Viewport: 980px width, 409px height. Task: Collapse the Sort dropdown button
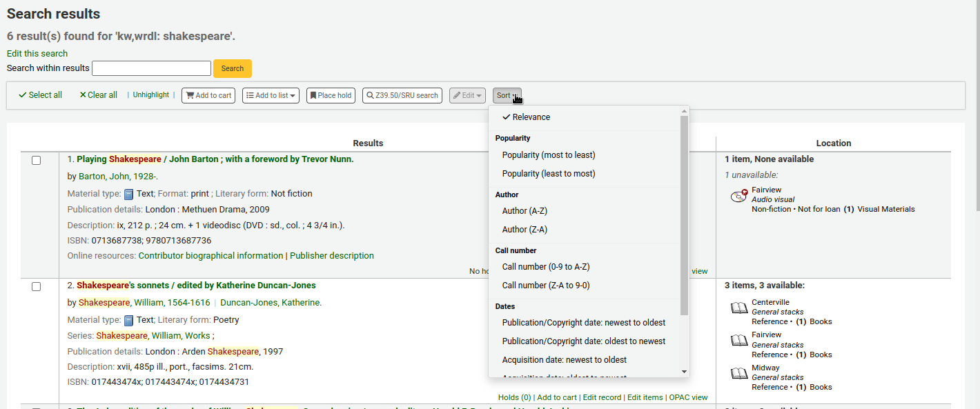(507, 95)
